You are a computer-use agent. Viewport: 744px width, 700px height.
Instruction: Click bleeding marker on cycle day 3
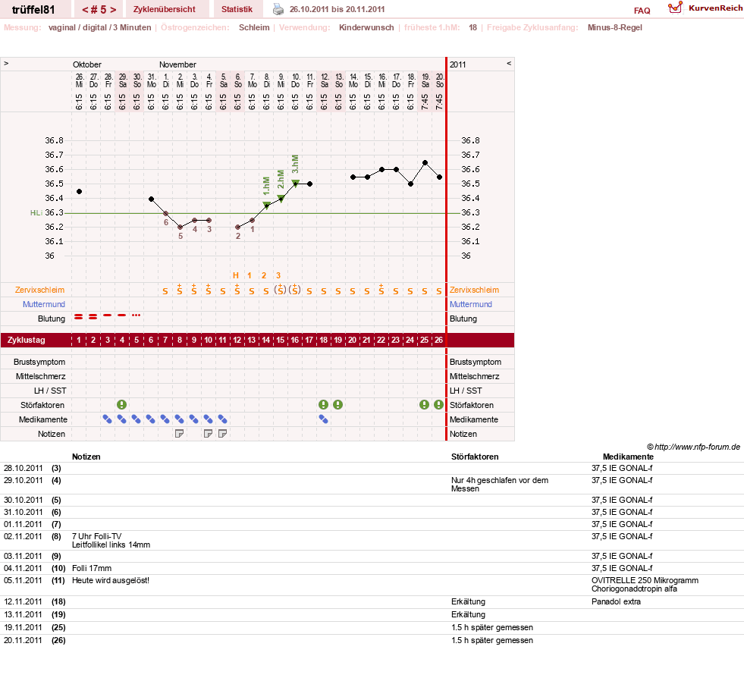tap(108, 315)
